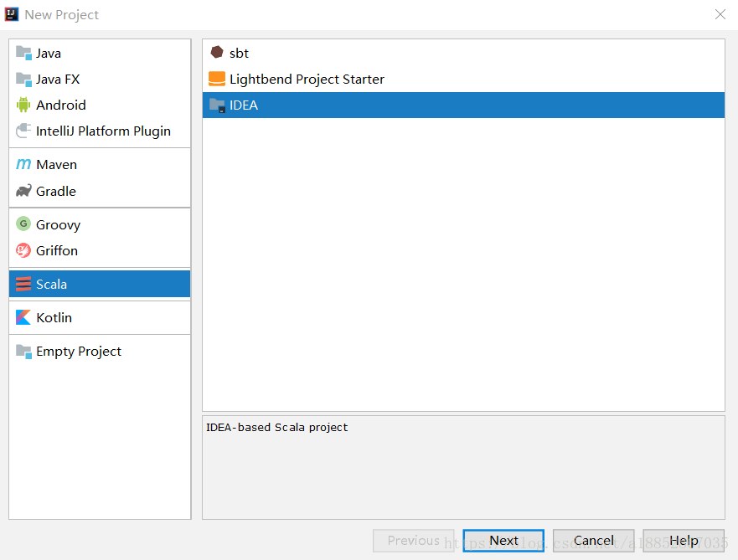Click the Java FX folder icon
Viewport: 738px width, 560px height.
pos(23,79)
